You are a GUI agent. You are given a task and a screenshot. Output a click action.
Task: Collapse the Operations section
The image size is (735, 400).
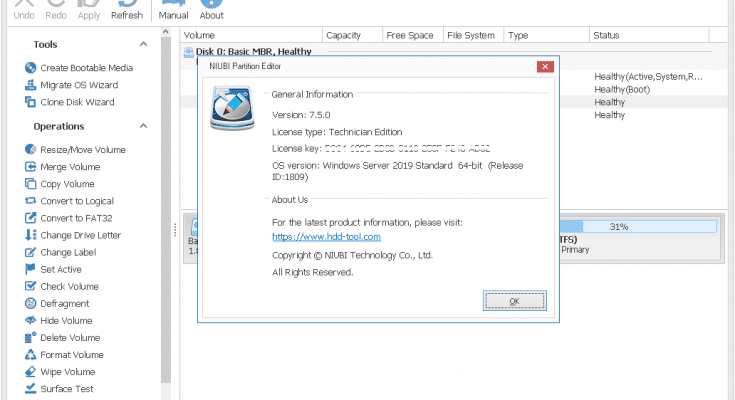pos(143,126)
